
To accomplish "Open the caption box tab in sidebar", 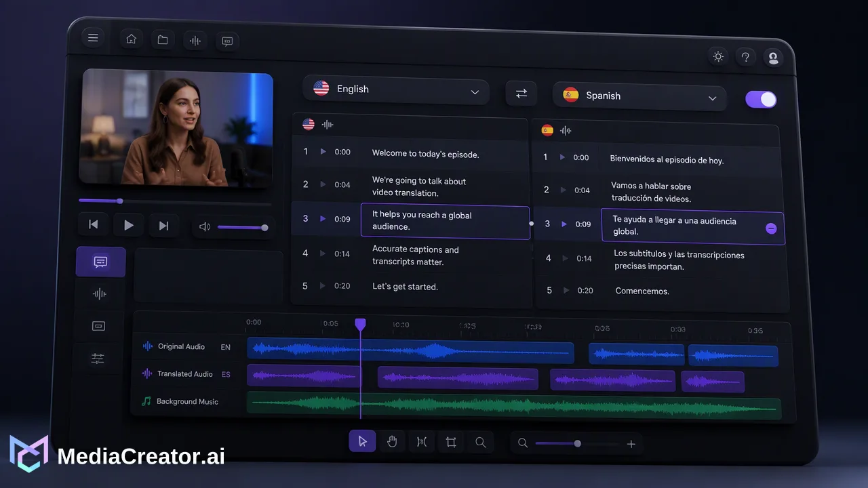I will click(x=98, y=326).
